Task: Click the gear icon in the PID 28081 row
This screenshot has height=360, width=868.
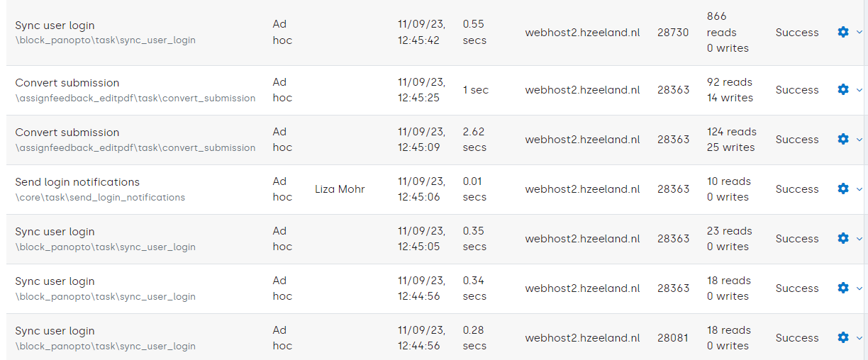Action: click(842, 337)
